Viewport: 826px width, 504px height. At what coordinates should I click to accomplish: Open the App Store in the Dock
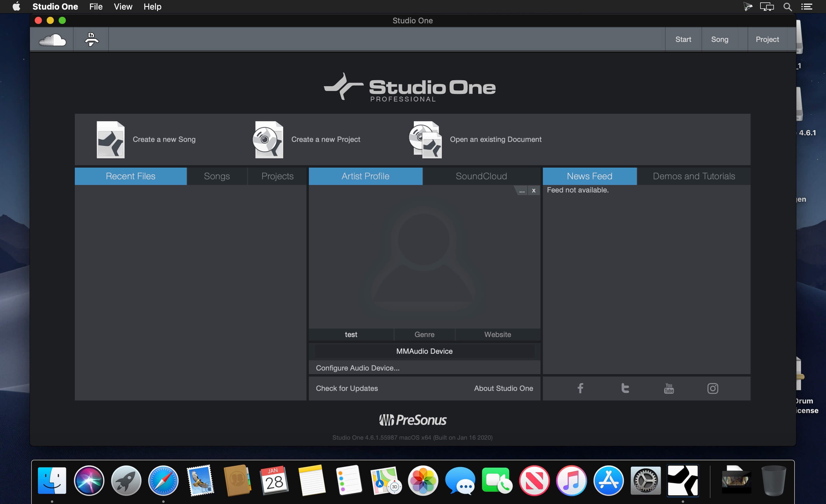pyautogui.click(x=608, y=481)
